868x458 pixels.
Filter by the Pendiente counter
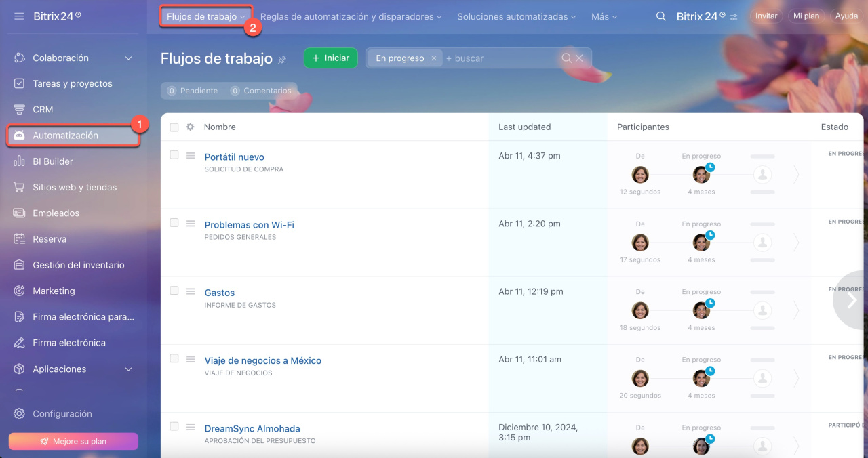[193, 91]
